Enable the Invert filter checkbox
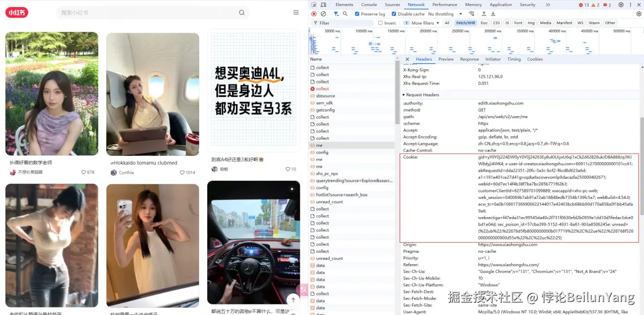644x315 pixels. point(381,23)
